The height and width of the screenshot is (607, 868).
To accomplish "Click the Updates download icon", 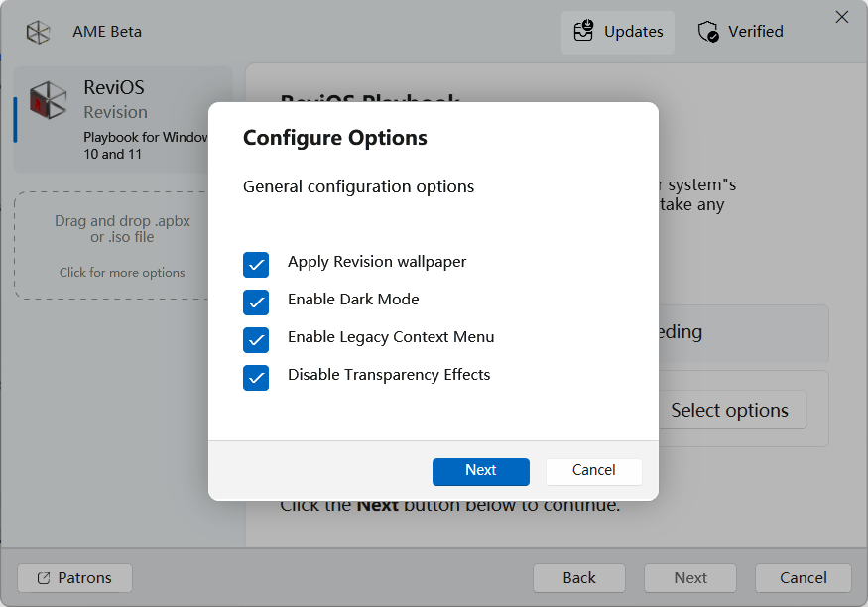I will click(x=583, y=32).
